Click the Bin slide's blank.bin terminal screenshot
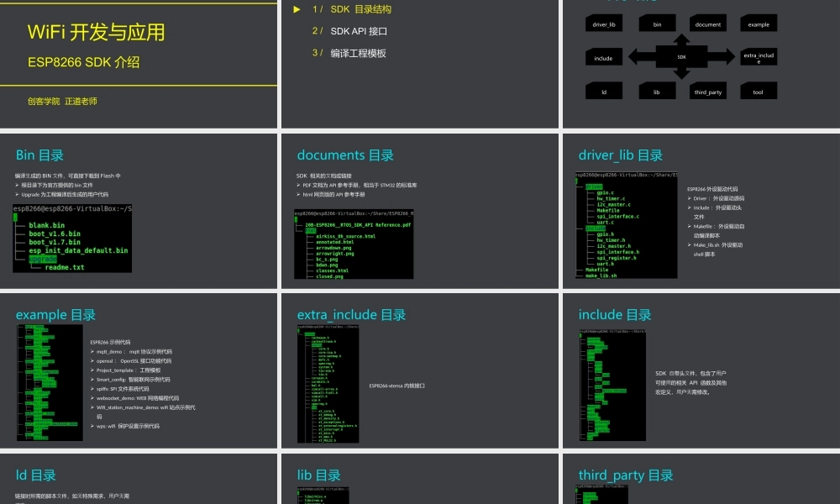Image resolution: width=840 pixels, height=504 pixels. (x=72, y=238)
